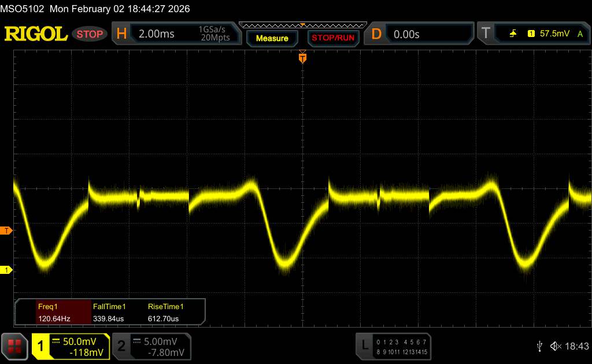
Task: Toggle the muted speaker sound icon
Action: (556, 346)
